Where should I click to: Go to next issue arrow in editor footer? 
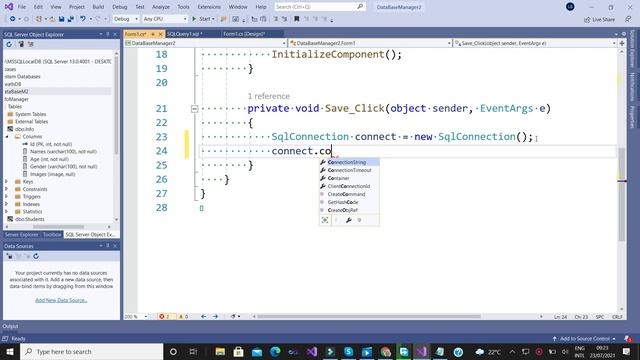pos(215,316)
